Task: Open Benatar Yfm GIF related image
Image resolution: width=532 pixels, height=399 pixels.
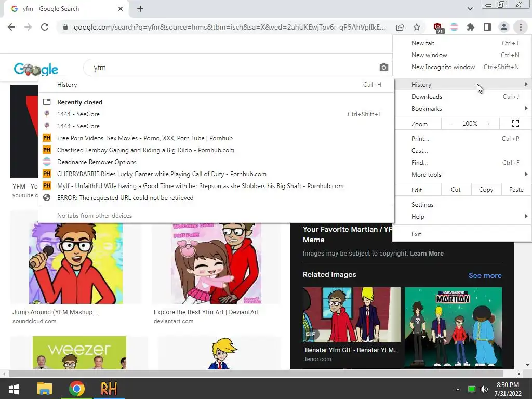Action: click(x=352, y=314)
